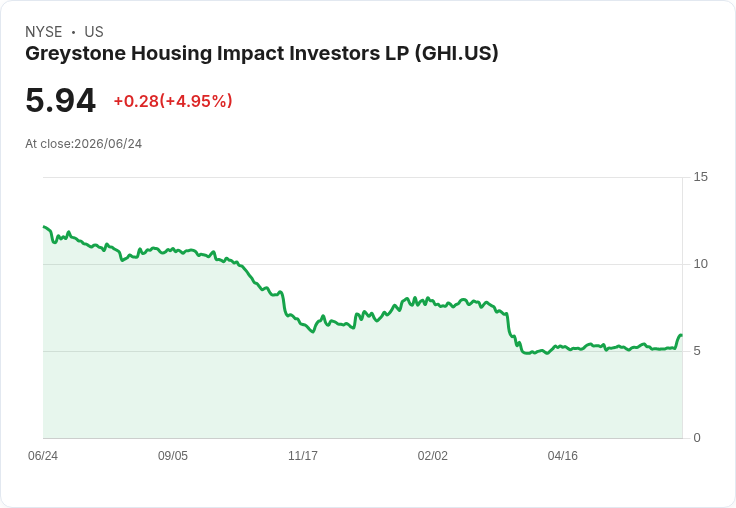Click the At close 2026/06/24 timestamp
736x508 pixels.
(84, 144)
